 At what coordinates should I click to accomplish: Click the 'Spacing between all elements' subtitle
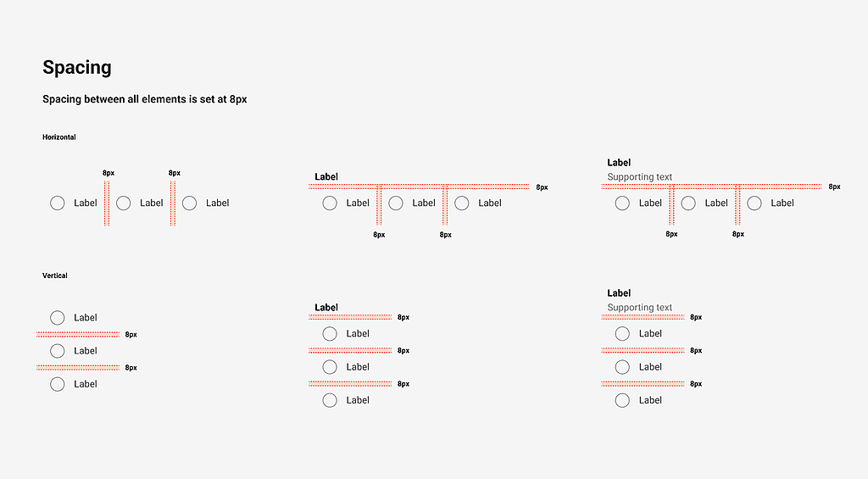[x=145, y=99]
